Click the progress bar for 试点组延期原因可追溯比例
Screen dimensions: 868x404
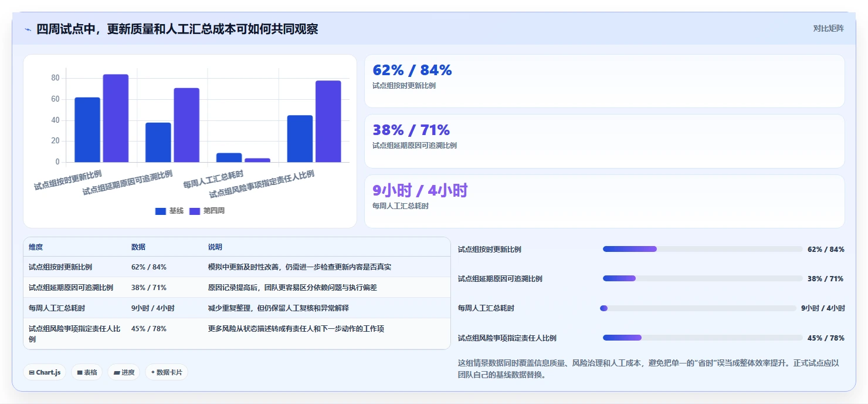pos(703,278)
